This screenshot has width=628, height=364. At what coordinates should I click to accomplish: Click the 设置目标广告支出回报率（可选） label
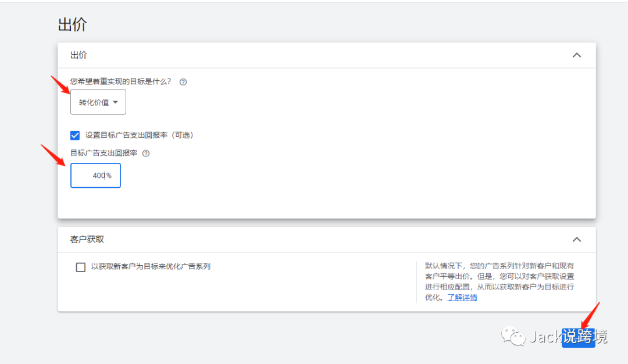140,135
